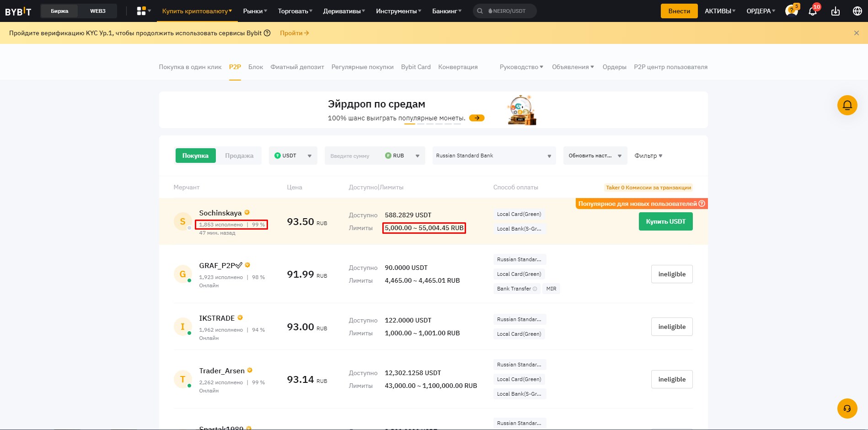868x430 pixels.
Task: Open the Обновить наст... dropdown
Action: [x=595, y=156]
